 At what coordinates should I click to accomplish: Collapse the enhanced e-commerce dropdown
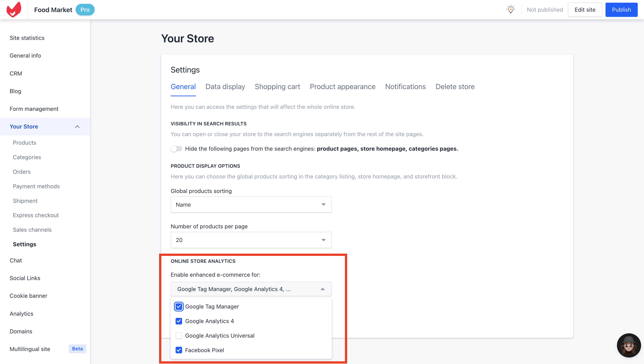point(251,289)
